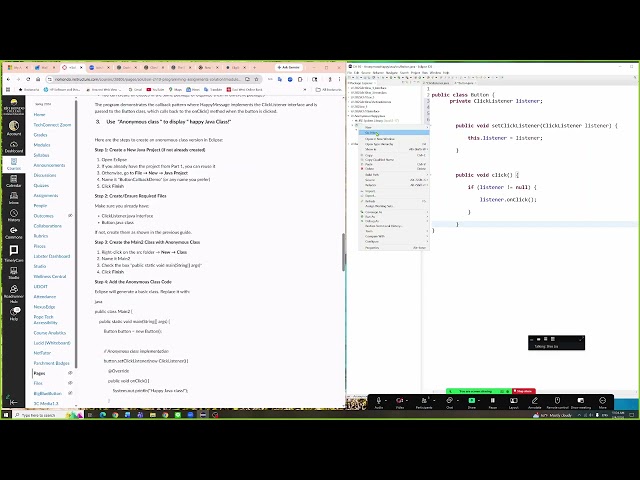640x480 pixels.
Task: Open Account in Canvas global navigation
Action: (x=13, y=128)
